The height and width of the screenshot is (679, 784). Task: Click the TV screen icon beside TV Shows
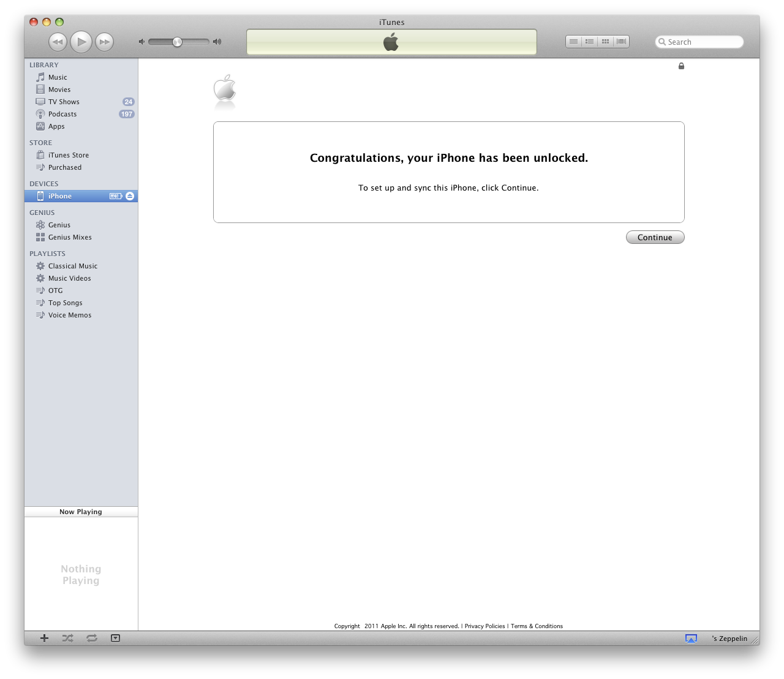click(40, 102)
